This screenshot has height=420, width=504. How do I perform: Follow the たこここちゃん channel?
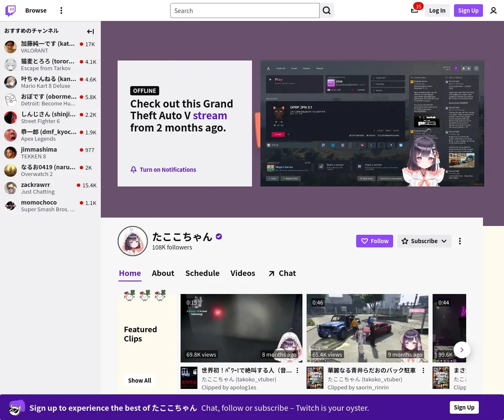375,241
